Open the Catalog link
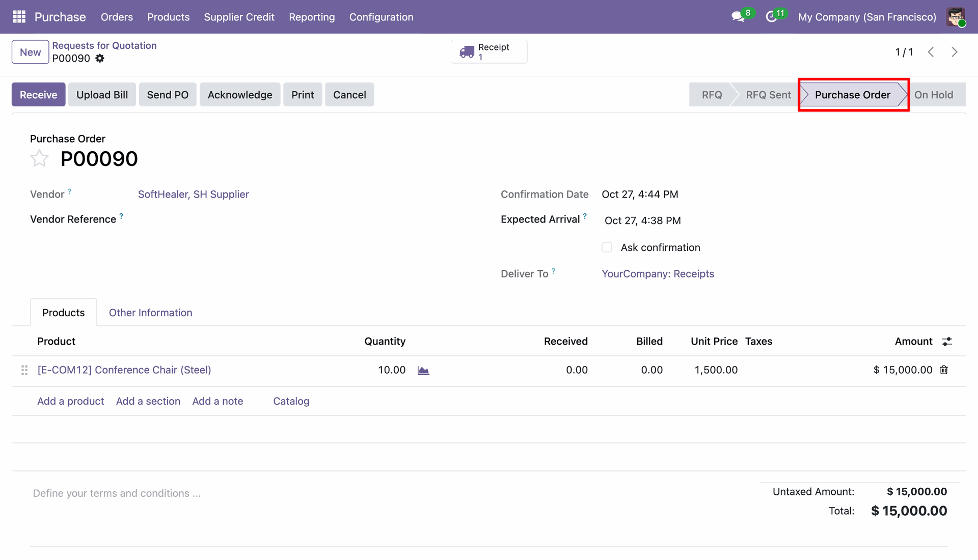978x560 pixels. tap(291, 401)
